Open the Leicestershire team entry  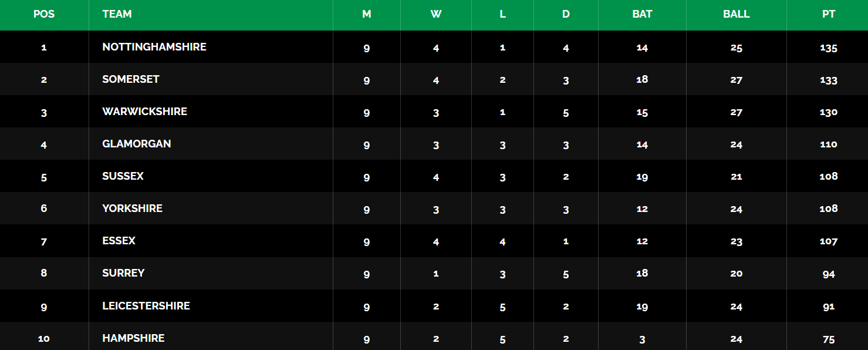tap(146, 306)
